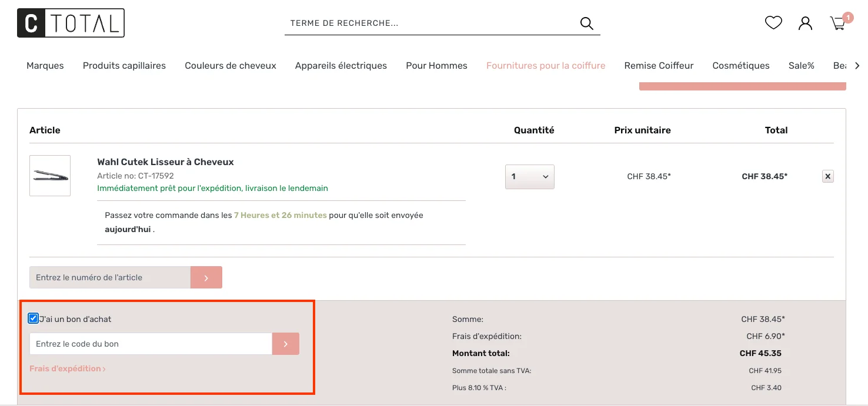Expand Frais d'expédition details
The height and width of the screenshot is (406, 868).
[66, 368]
